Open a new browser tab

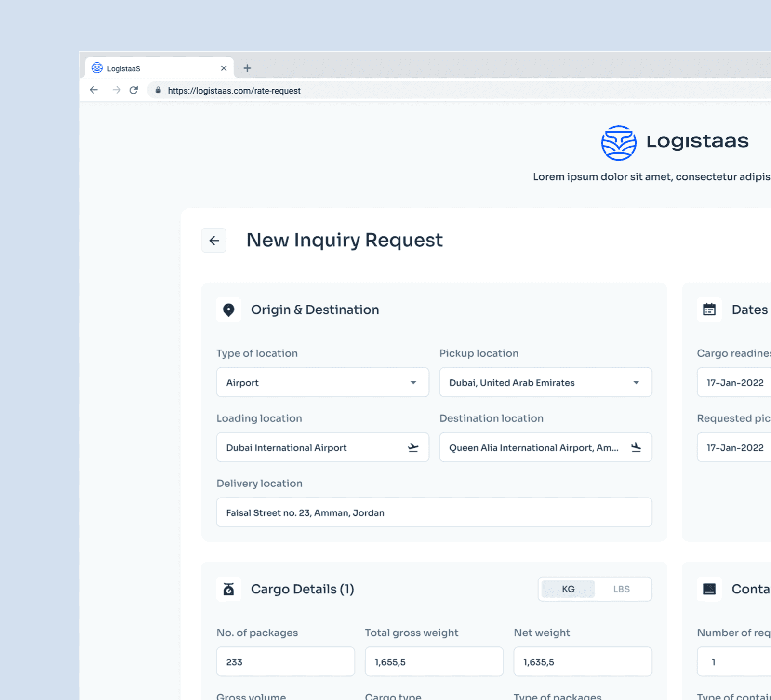(x=247, y=68)
